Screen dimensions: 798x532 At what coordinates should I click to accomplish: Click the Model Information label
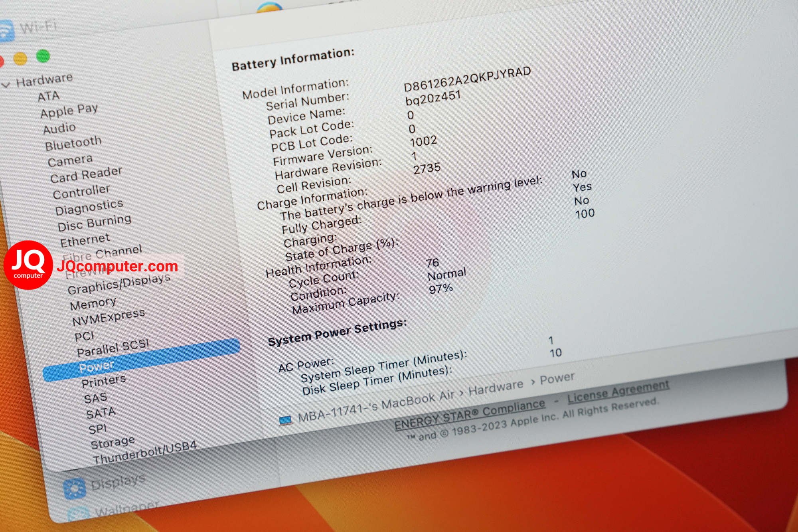tap(296, 89)
